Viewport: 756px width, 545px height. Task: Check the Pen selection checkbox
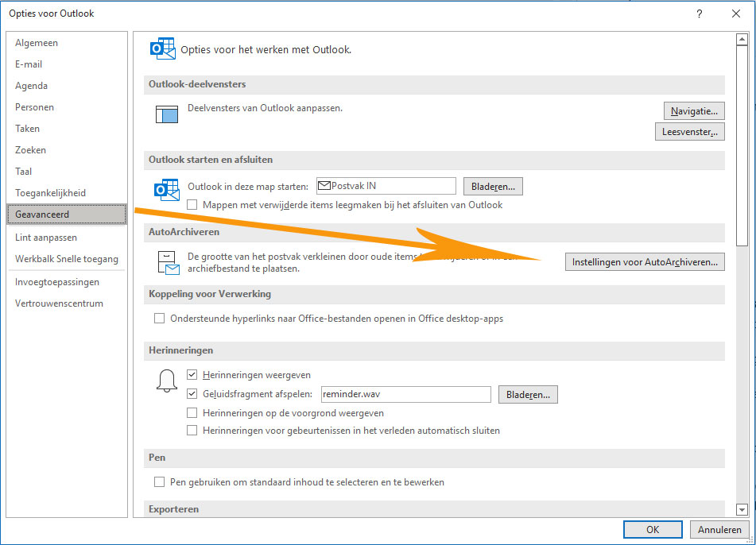[159, 482]
